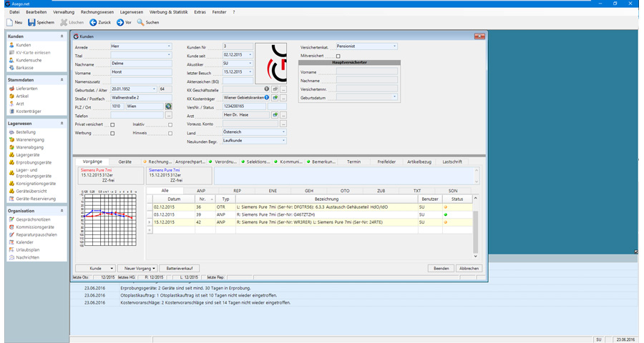Image resolution: width=644 pixels, height=343 pixels.
Task: Open Suchen from the toolbar
Action: click(148, 23)
